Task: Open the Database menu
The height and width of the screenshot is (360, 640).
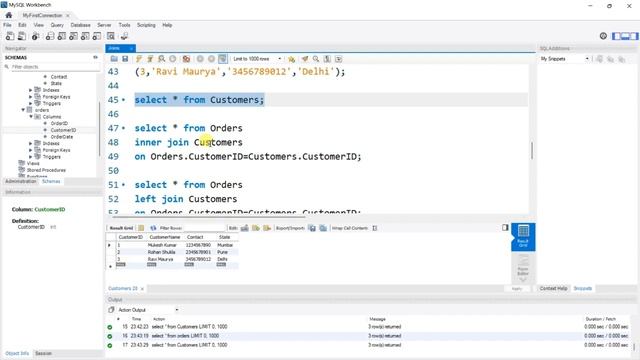Action: [80, 25]
